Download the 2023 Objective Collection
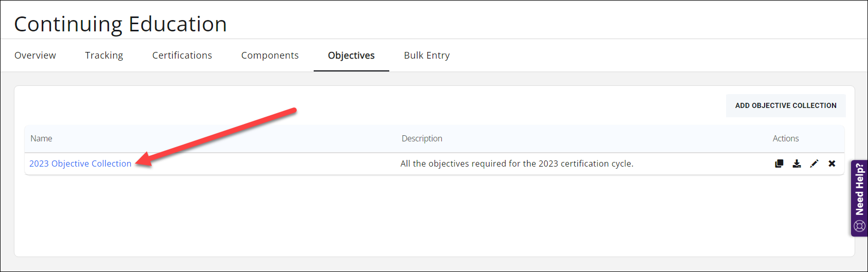 pos(797,164)
